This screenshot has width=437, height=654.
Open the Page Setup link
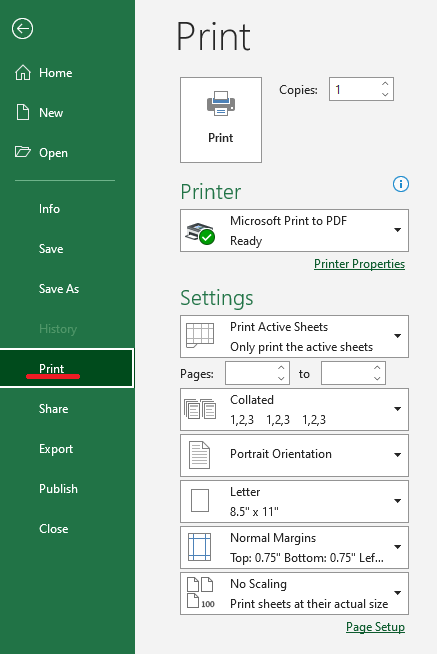(375, 627)
